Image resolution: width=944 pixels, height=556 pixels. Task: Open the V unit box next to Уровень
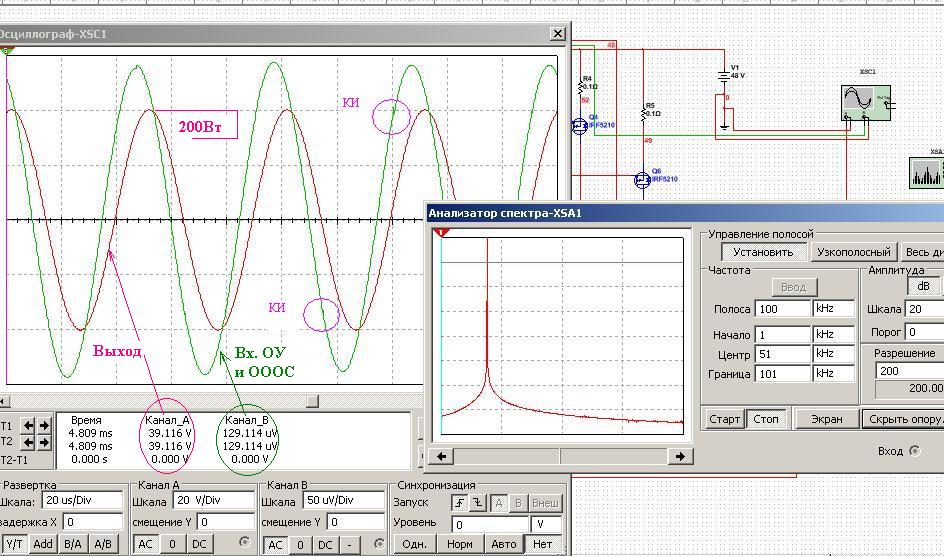[x=546, y=524]
